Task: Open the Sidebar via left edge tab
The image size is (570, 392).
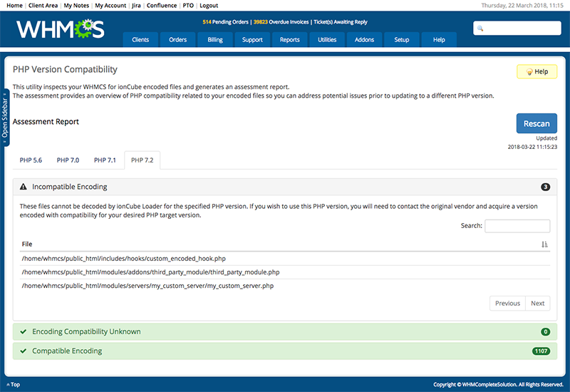Action: (x=5, y=118)
